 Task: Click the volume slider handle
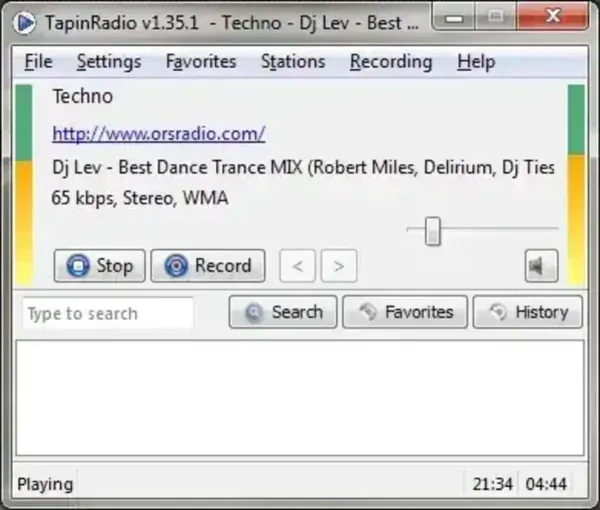433,231
